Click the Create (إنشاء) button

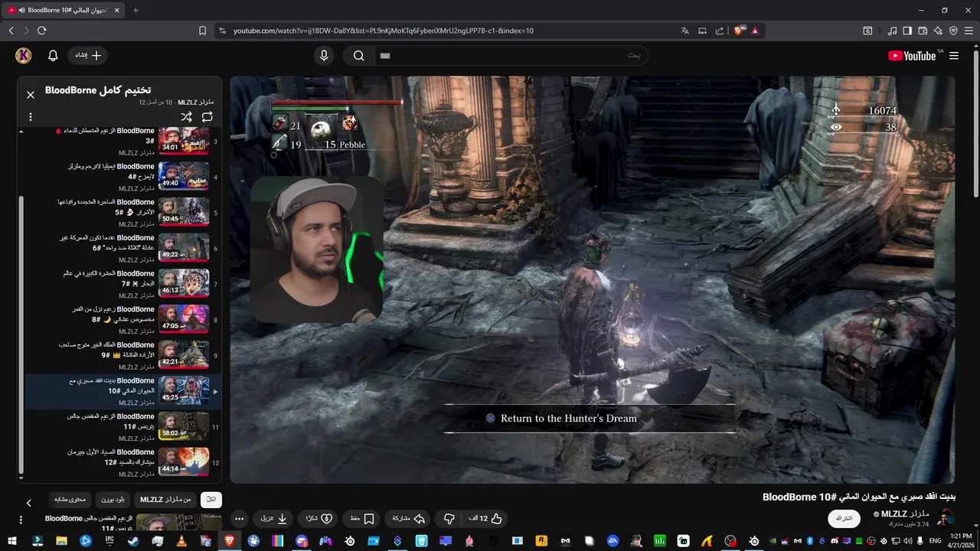[x=88, y=56]
